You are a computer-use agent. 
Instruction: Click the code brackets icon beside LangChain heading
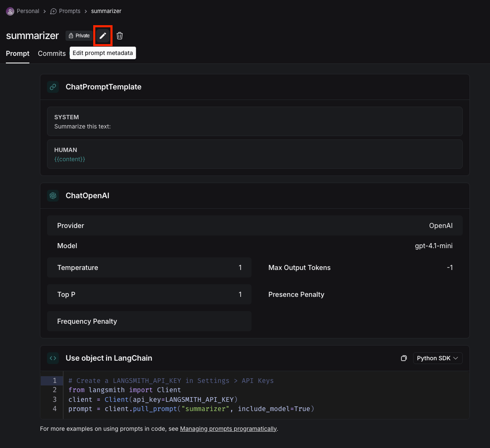[53, 358]
